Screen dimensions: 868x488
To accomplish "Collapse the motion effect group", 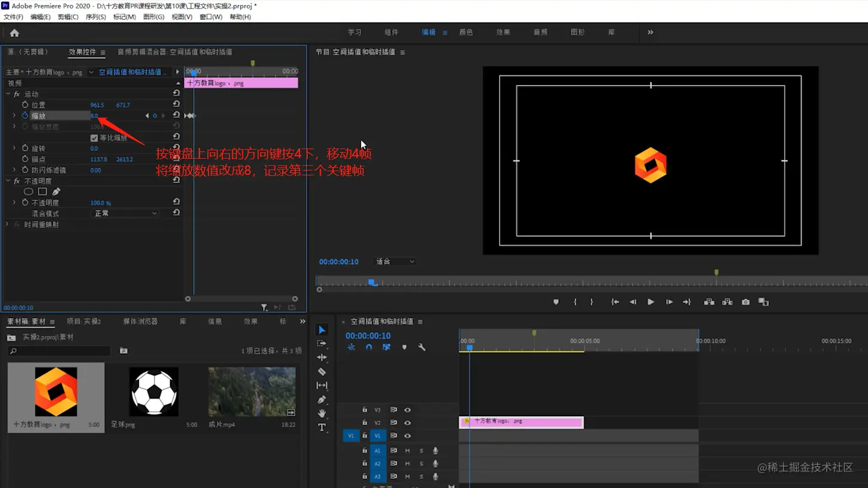I will point(8,94).
